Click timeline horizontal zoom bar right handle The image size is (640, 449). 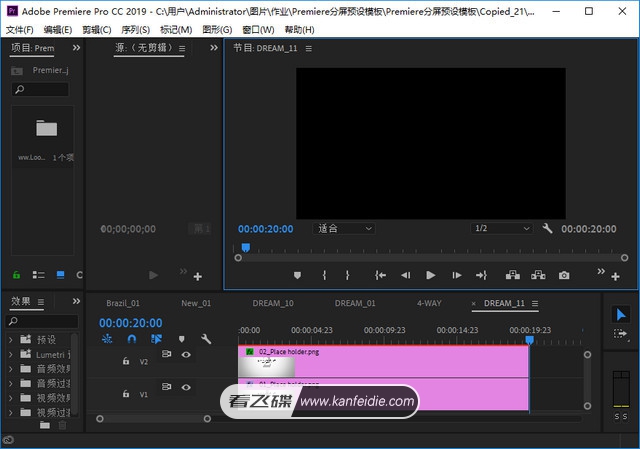[x=207, y=419]
